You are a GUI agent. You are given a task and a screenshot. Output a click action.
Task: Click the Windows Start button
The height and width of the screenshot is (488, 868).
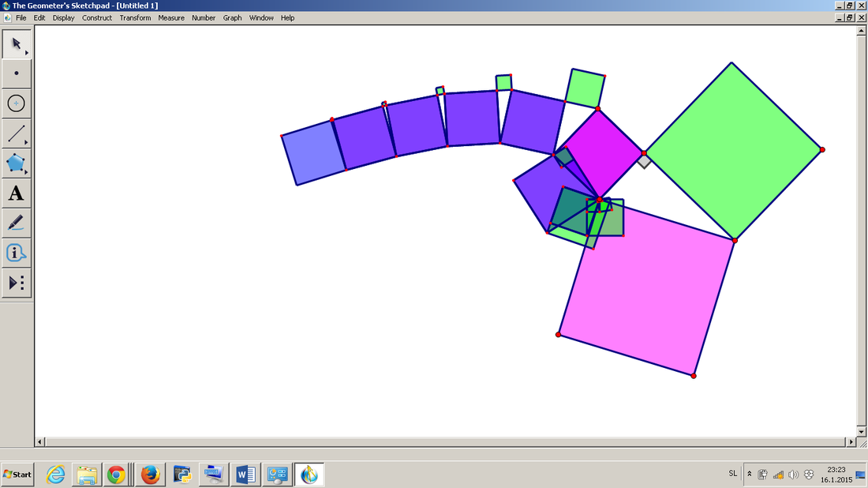[17, 475]
